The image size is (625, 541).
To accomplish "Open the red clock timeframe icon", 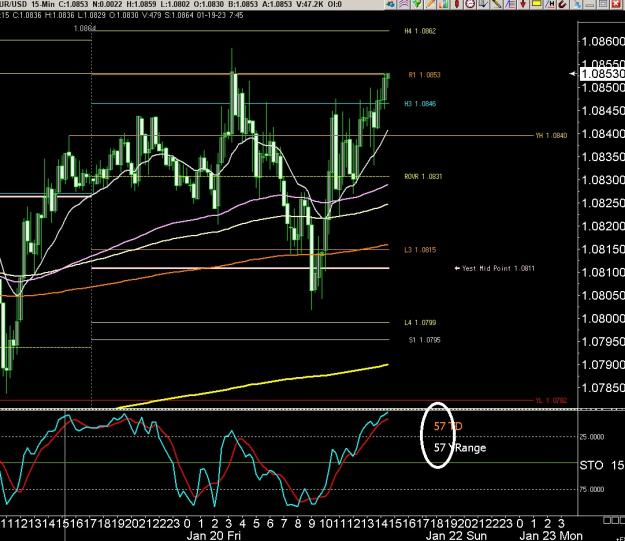I will (x=470, y=4).
